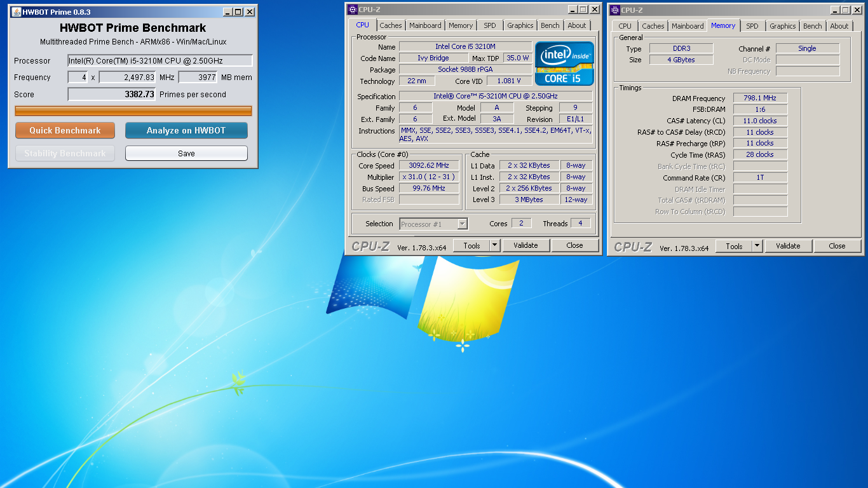This screenshot has height=488, width=868.
Task: Click the 1T Command Rate value
Action: 760,178
